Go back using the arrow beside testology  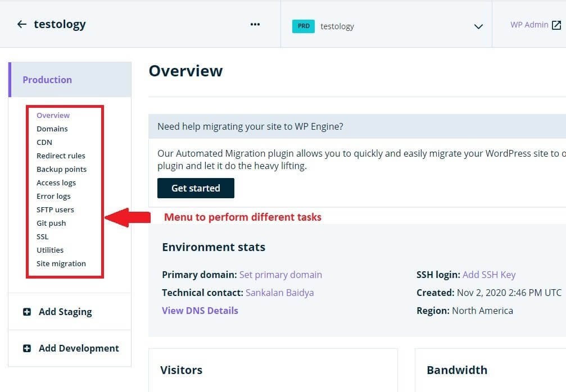(x=22, y=24)
